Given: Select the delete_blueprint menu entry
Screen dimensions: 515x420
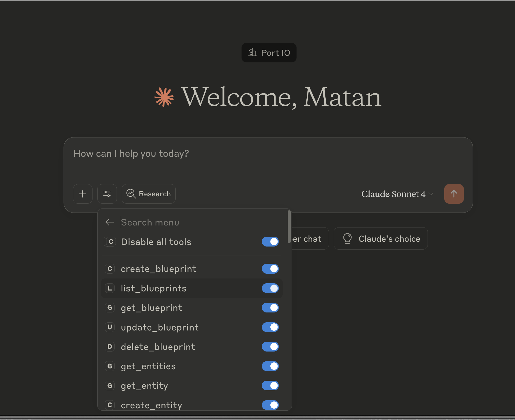Looking at the screenshot, I should [x=158, y=347].
